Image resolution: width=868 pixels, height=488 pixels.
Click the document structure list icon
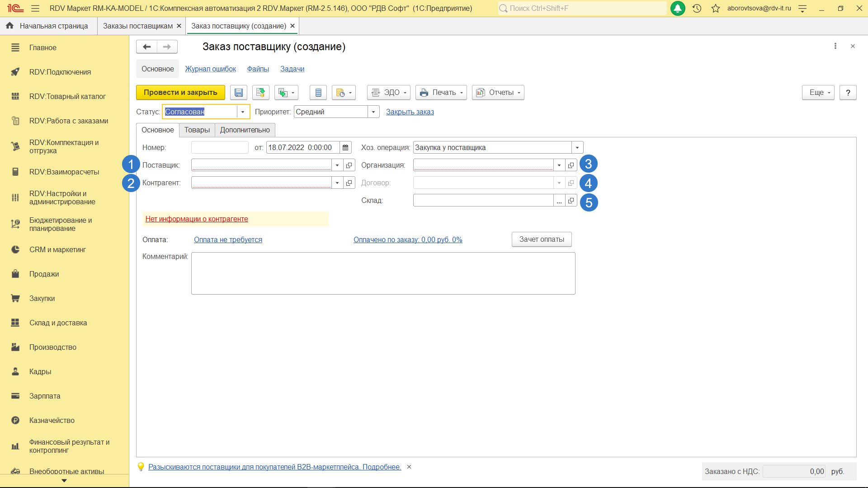[318, 93]
